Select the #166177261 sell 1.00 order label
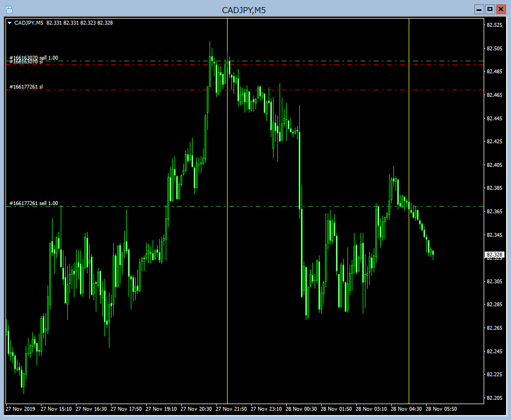 [x=34, y=203]
